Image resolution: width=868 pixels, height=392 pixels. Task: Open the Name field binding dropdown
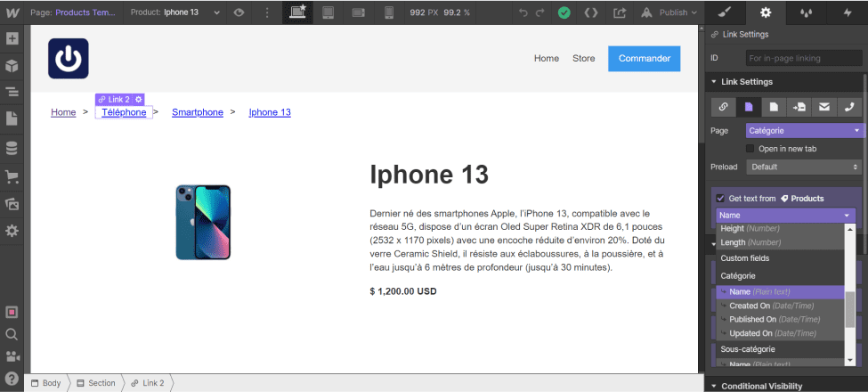pyautogui.click(x=785, y=216)
